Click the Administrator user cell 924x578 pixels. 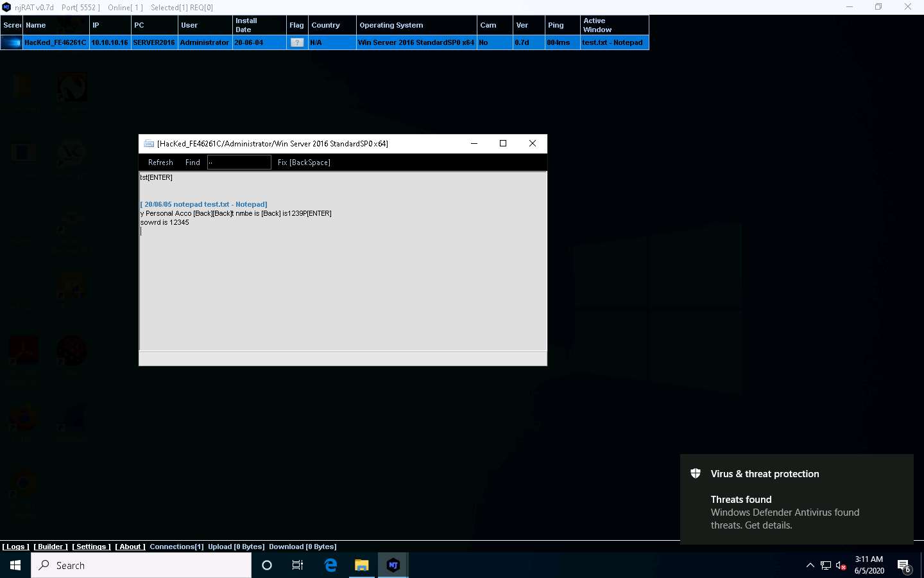(205, 42)
